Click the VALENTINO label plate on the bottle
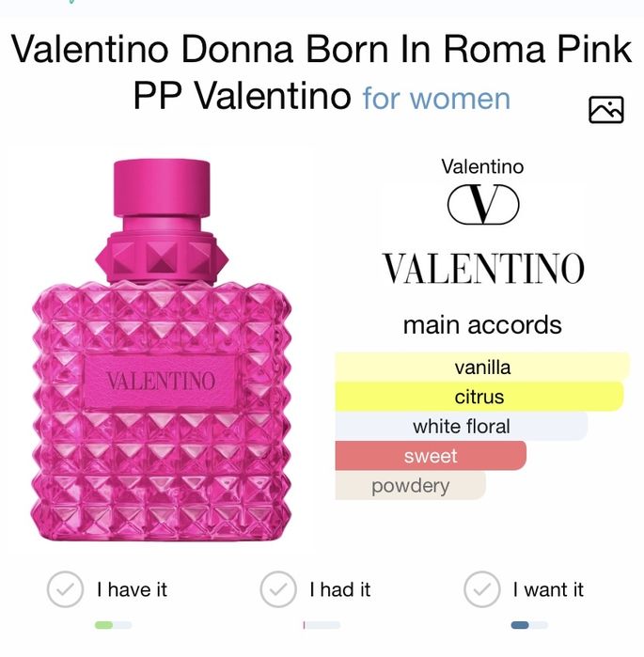 (161, 382)
